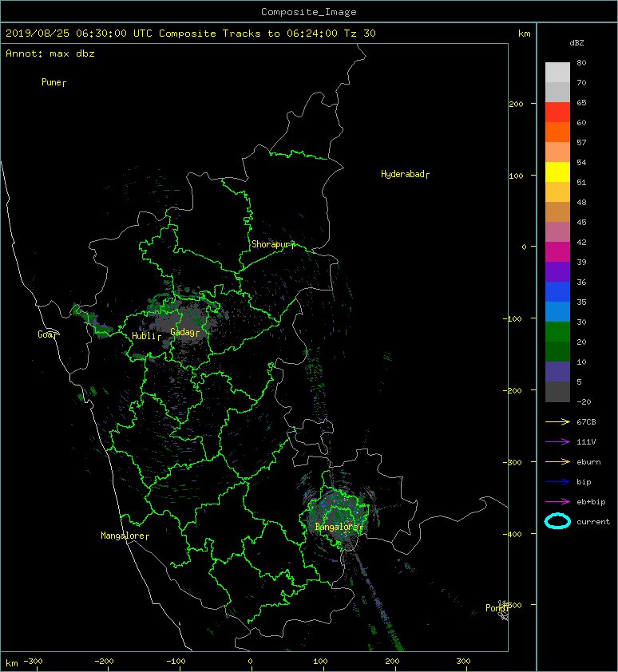Click the -300 tick label on vertical axis

512,462
